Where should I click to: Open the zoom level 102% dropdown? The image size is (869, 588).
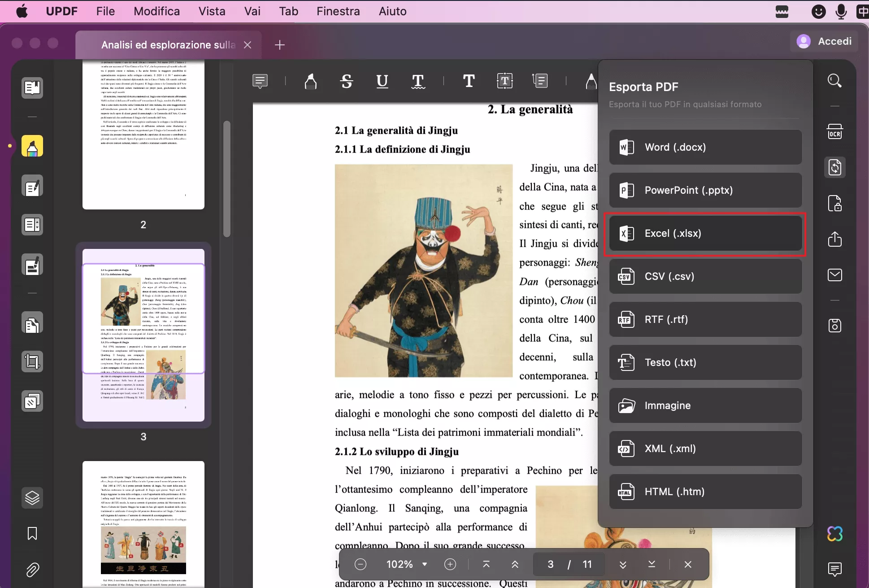pyautogui.click(x=406, y=564)
